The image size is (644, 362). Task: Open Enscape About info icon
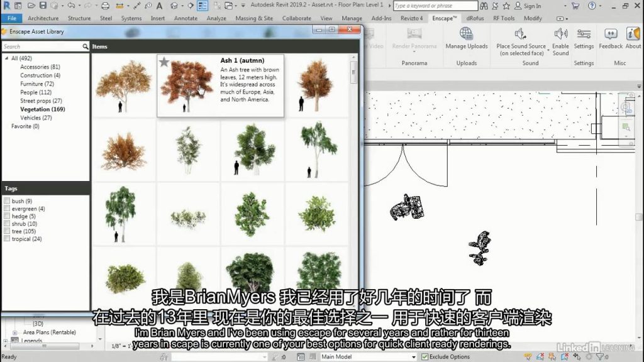633,34
